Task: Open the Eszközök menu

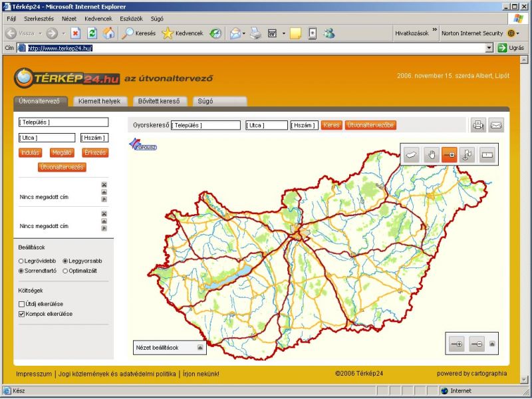Action: [x=131, y=19]
